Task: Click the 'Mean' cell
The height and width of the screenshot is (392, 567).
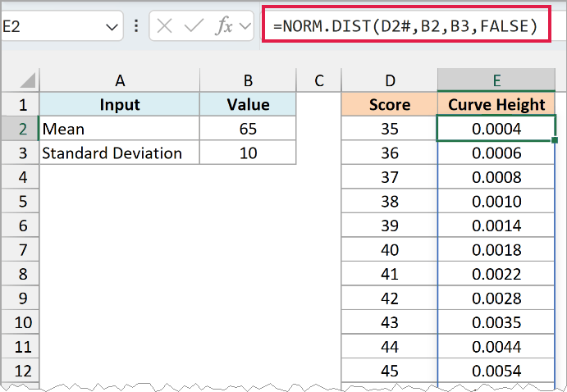Action: [120, 129]
